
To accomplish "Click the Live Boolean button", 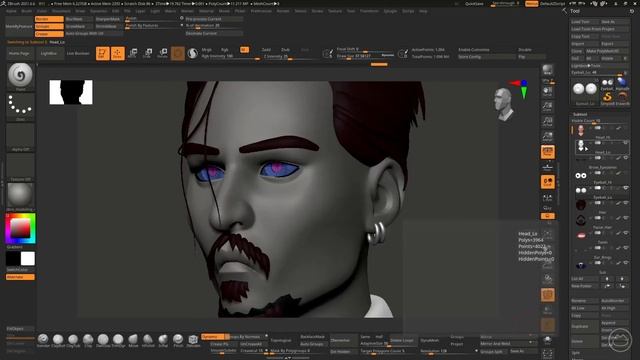I will (x=78, y=53).
